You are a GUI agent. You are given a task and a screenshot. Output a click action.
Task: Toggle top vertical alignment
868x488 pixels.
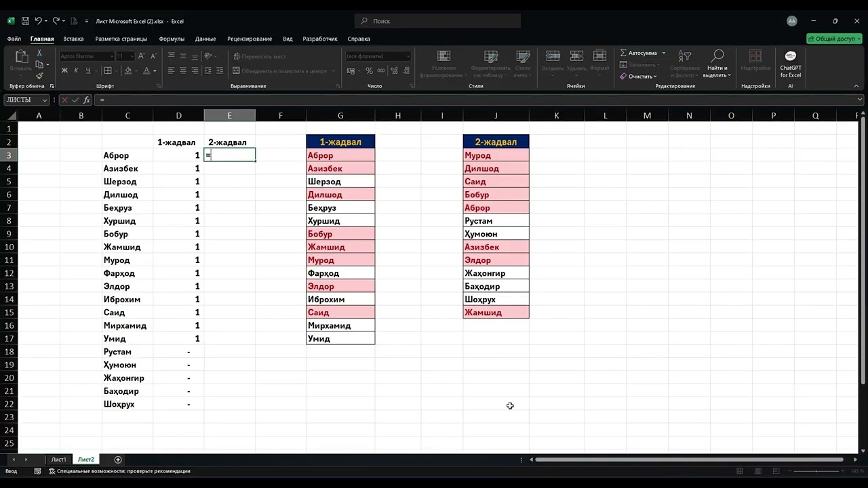click(172, 56)
